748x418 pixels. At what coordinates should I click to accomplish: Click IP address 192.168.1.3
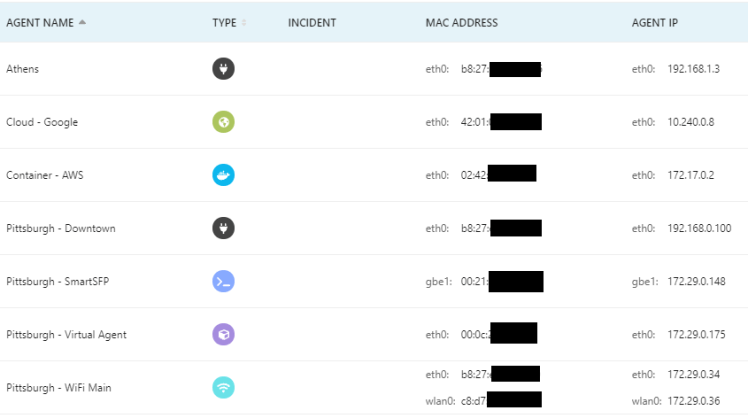pyautogui.click(x=693, y=69)
